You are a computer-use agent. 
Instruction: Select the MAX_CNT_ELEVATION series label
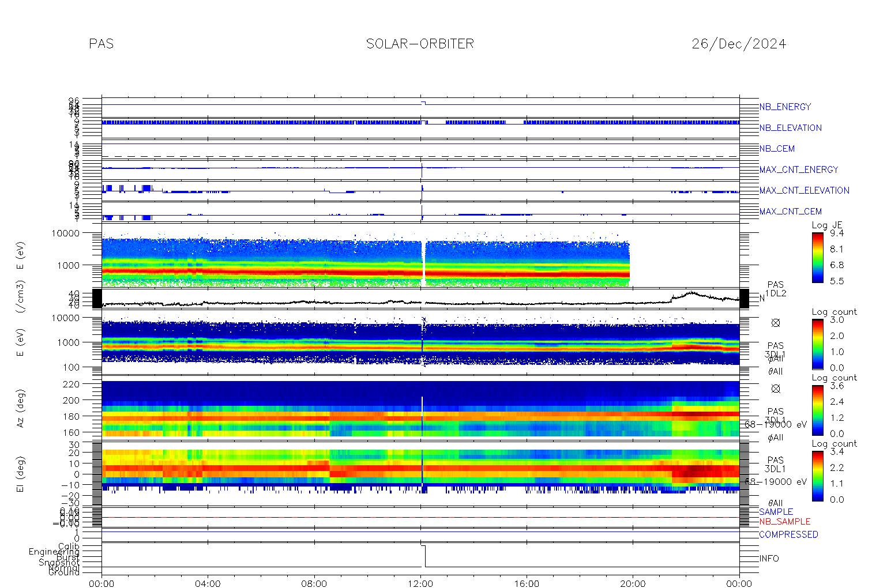click(804, 190)
